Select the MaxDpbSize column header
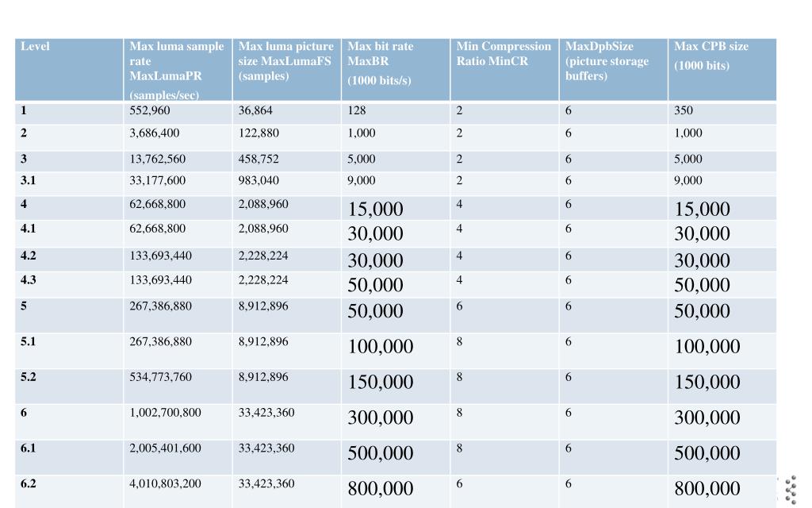812x508 pixels. pos(614,70)
